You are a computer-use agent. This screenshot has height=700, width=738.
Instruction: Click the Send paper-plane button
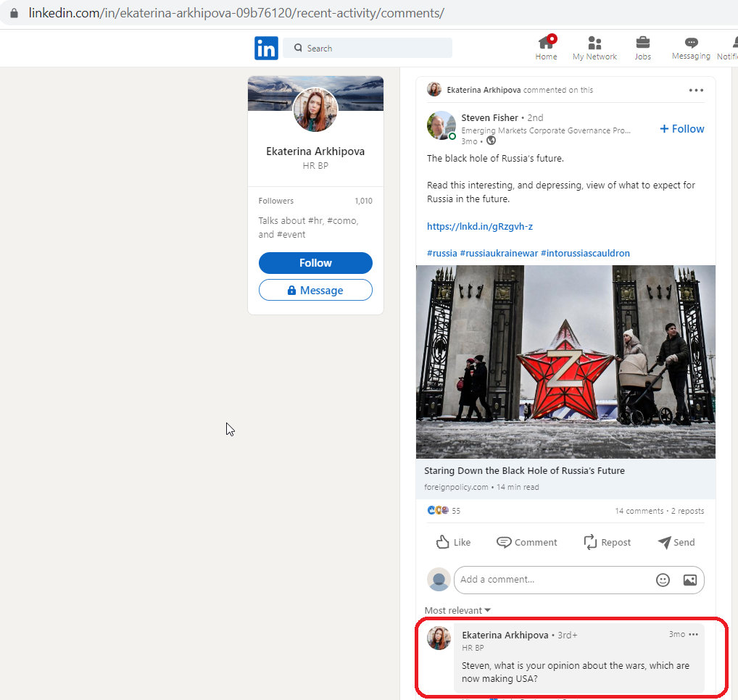pos(676,543)
